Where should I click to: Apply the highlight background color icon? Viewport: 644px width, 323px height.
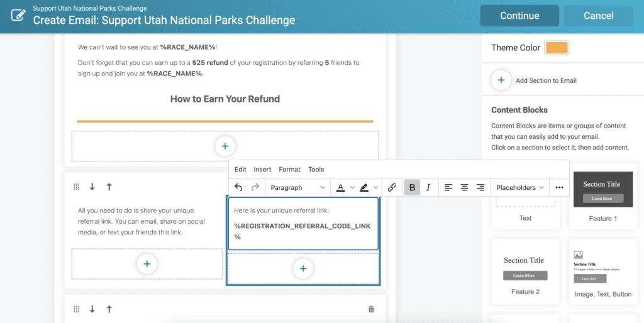[364, 187]
